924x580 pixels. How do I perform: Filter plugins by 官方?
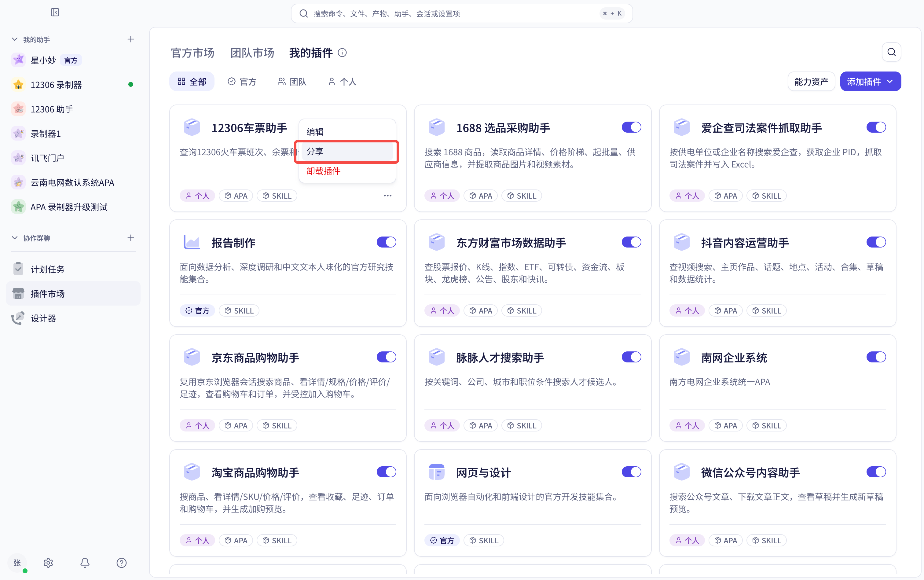pos(242,81)
